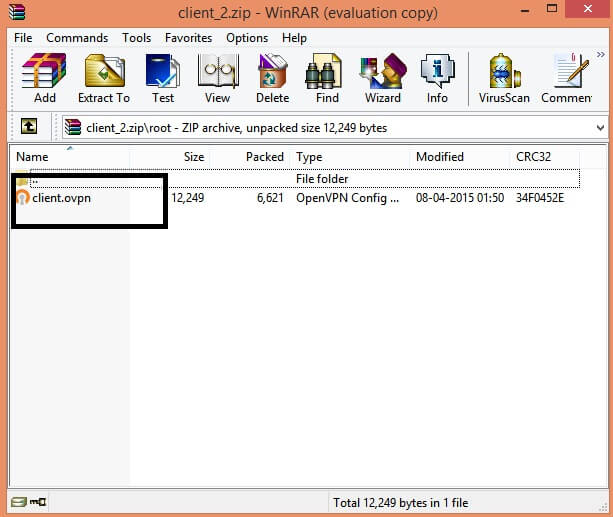The height and width of the screenshot is (517, 613).
Task: Sort files by Name column header
Action: point(32,157)
